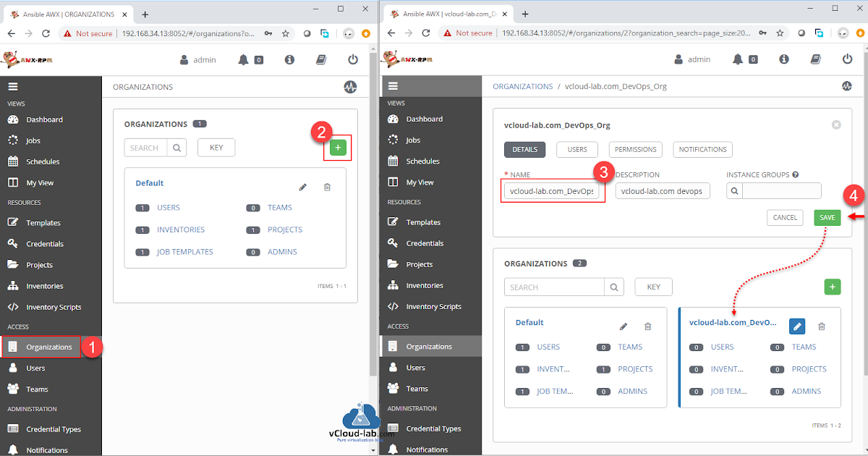Click green add organization button in left window
Image resolution: width=868 pixels, height=456 pixels.
coord(338,148)
